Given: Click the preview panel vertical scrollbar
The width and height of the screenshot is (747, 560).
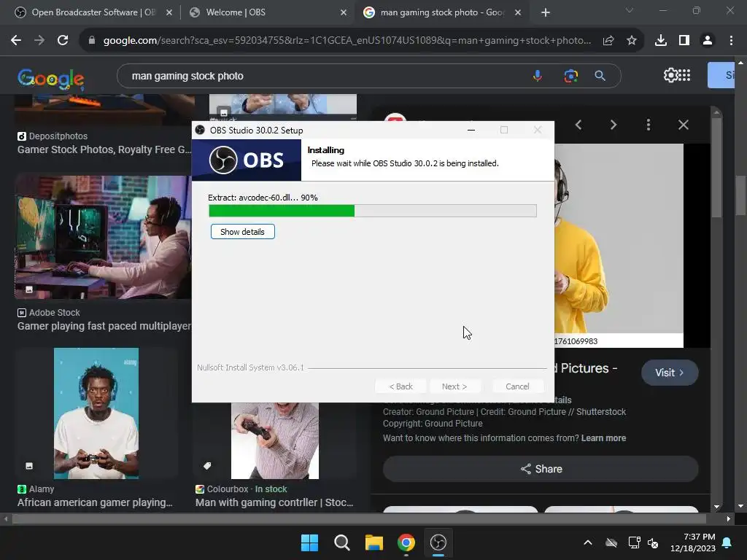Looking at the screenshot, I should (x=716, y=167).
